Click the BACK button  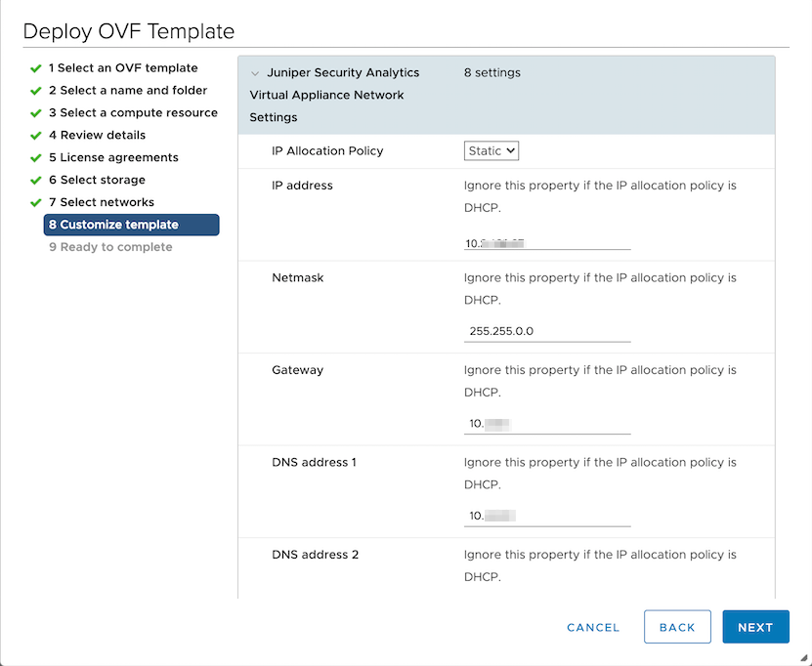point(677,627)
